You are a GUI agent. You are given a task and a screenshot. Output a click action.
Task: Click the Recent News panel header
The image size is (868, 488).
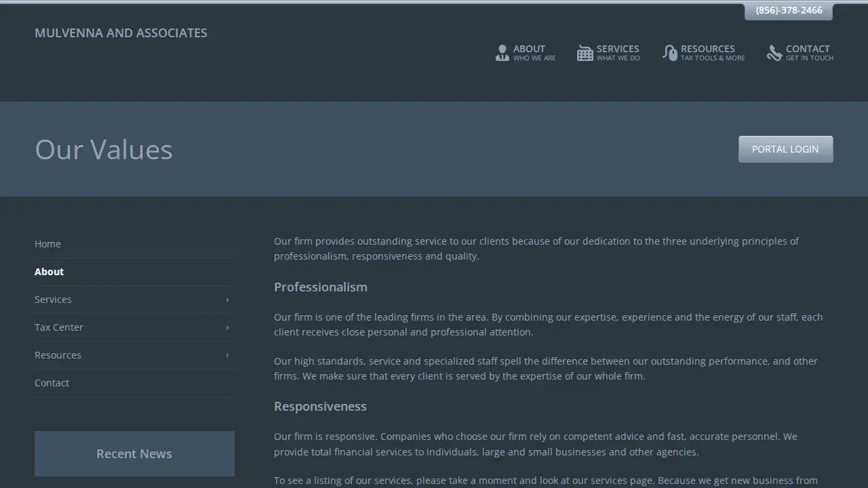[134, 453]
